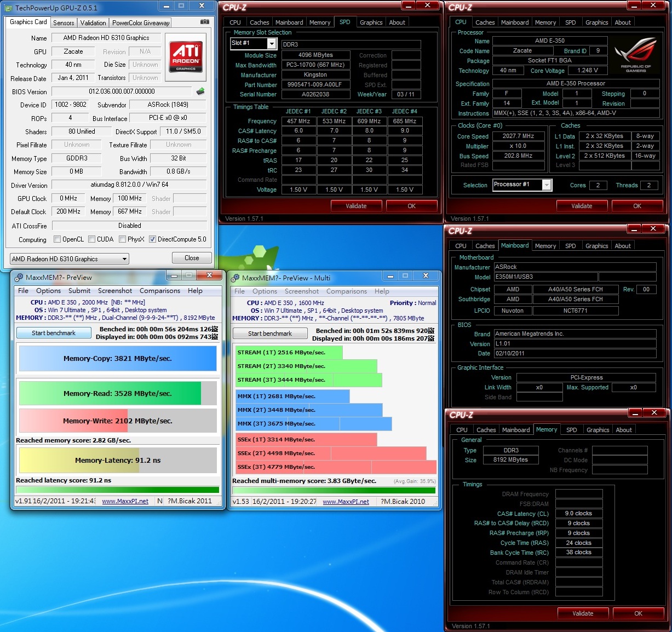The height and width of the screenshot is (632, 672).
Task: Click the Specification AMD E-350 Processor field
Action: pos(576,84)
